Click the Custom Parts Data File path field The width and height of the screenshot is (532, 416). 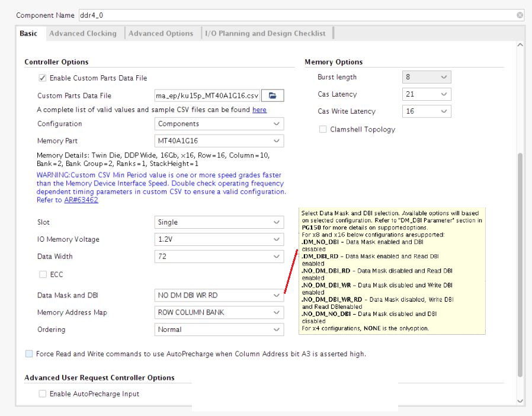[x=207, y=95]
